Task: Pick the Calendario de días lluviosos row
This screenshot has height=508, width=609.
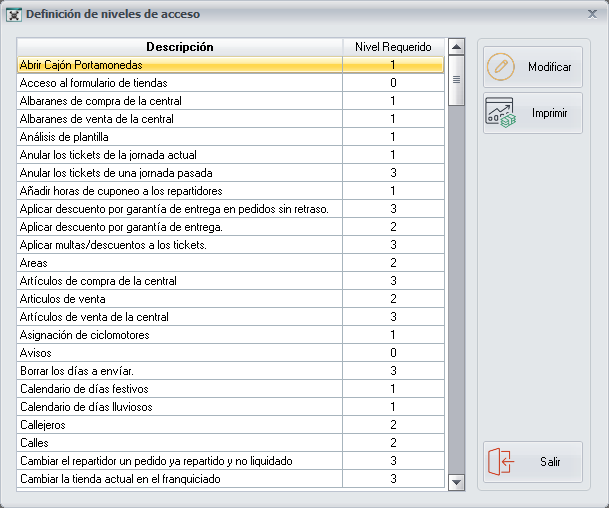Action: point(180,407)
